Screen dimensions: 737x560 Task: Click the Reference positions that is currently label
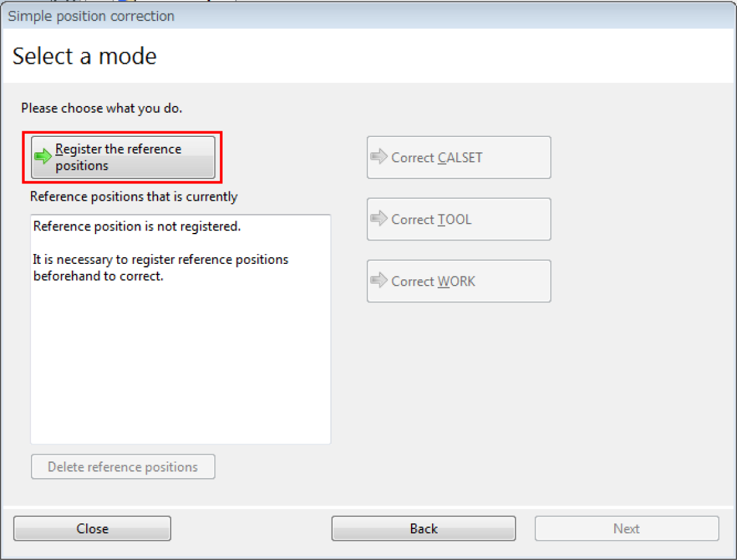click(134, 197)
